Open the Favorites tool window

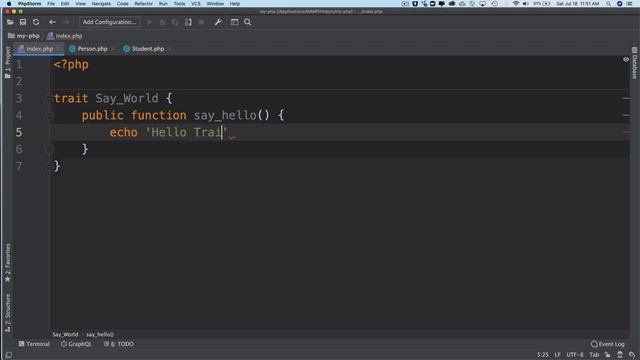click(7, 262)
